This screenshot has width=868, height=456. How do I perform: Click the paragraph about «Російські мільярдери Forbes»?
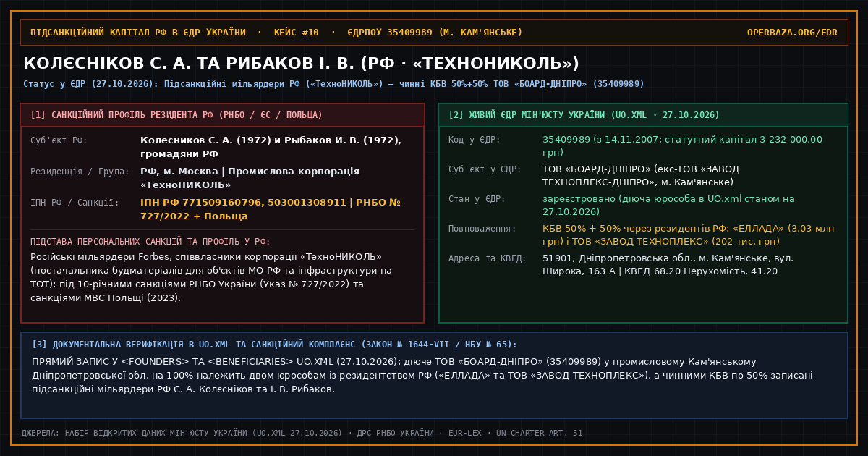point(211,277)
